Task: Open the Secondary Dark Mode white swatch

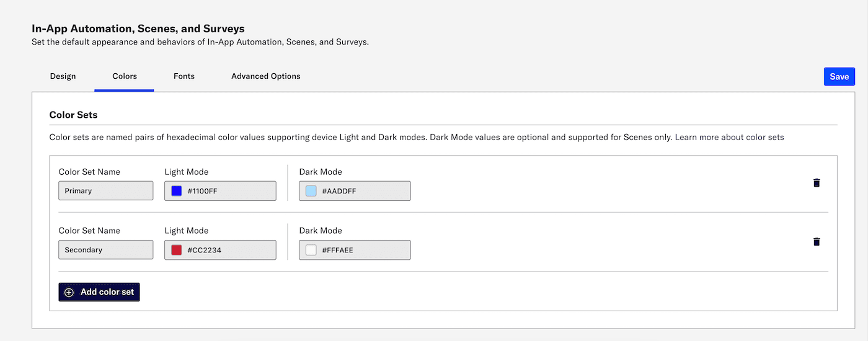Action: click(x=311, y=250)
